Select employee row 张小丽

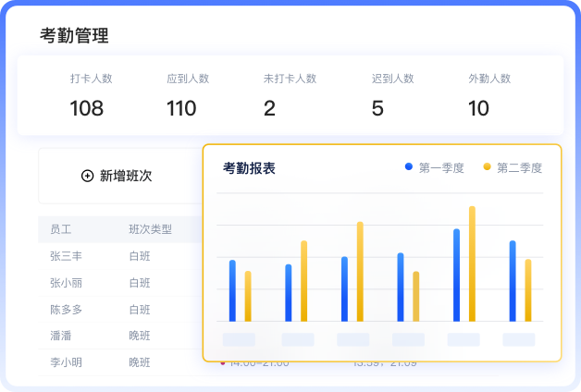(x=120, y=283)
